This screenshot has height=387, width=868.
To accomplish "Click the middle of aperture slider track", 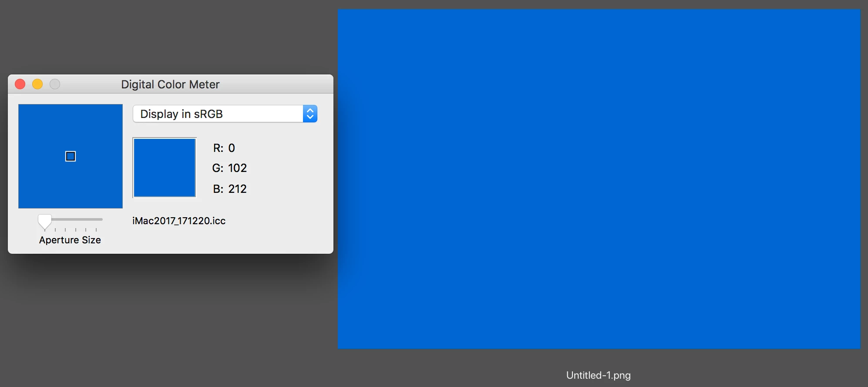I will pyautogui.click(x=71, y=219).
